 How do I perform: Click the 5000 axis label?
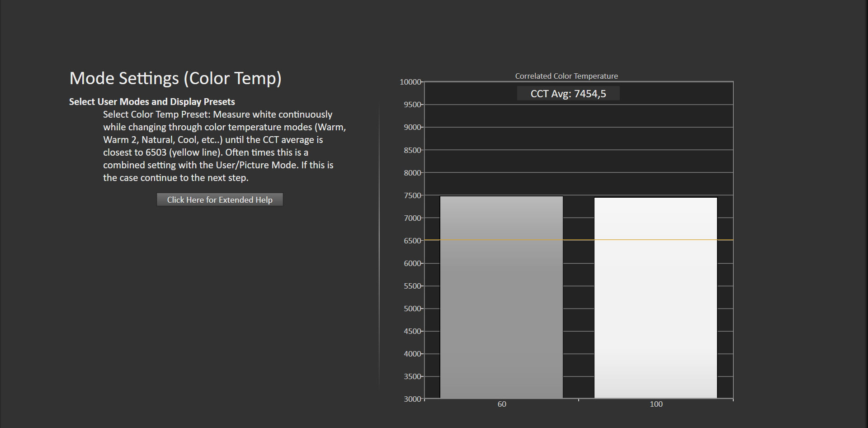point(412,309)
